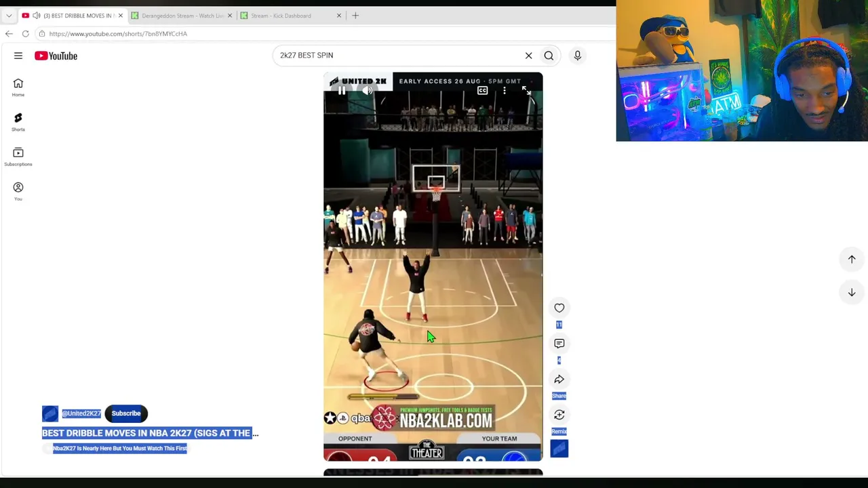Start voice search with the microphone
The image size is (868, 488).
point(578,56)
